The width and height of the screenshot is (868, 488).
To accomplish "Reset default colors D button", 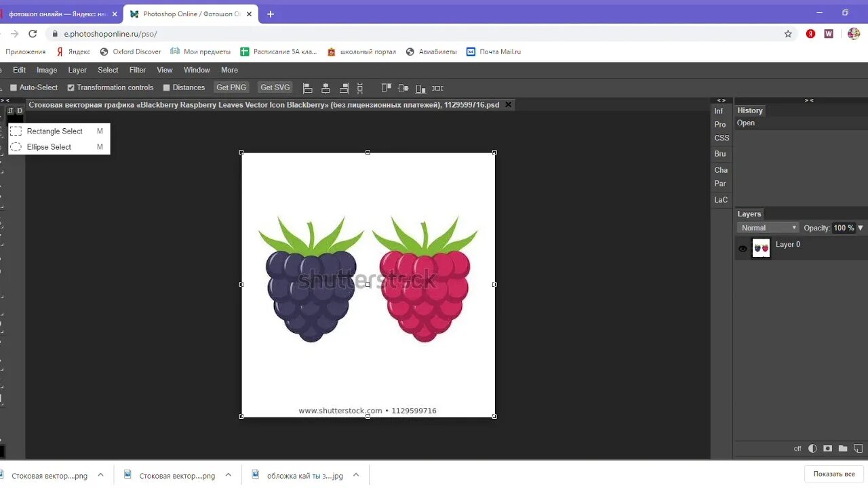I will click(20, 110).
